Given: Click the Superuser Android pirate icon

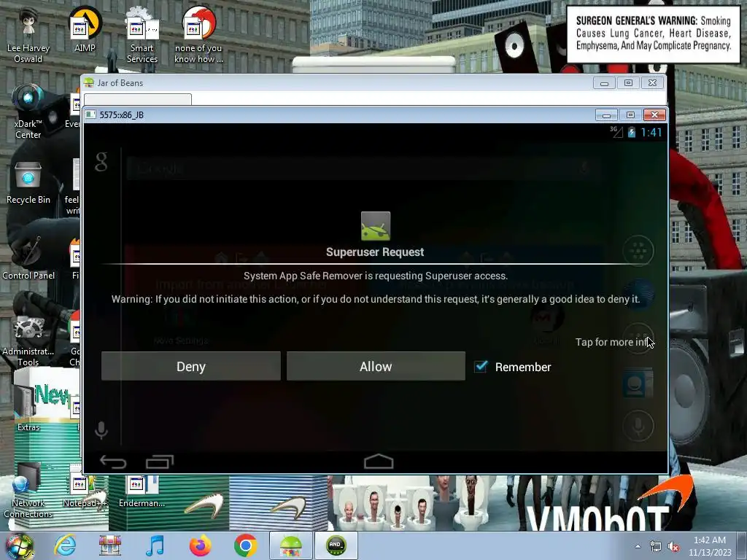Looking at the screenshot, I should tap(376, 226).
